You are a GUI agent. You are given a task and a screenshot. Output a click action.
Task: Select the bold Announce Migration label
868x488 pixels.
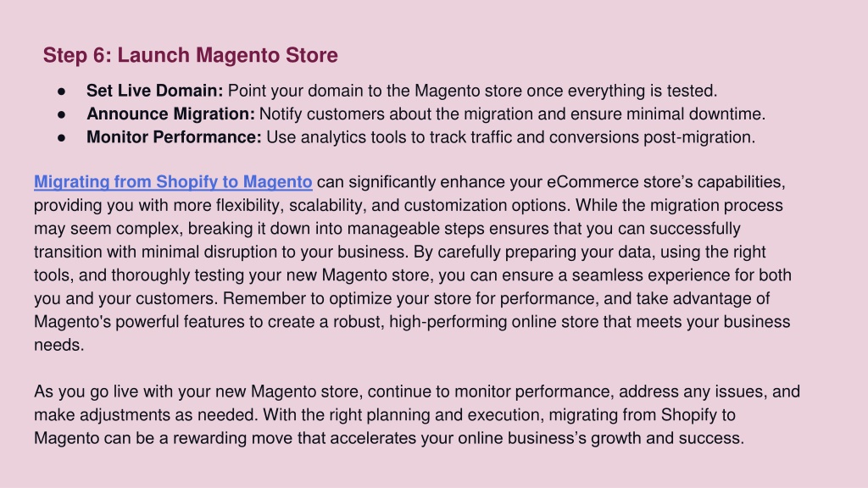(170, 114)
